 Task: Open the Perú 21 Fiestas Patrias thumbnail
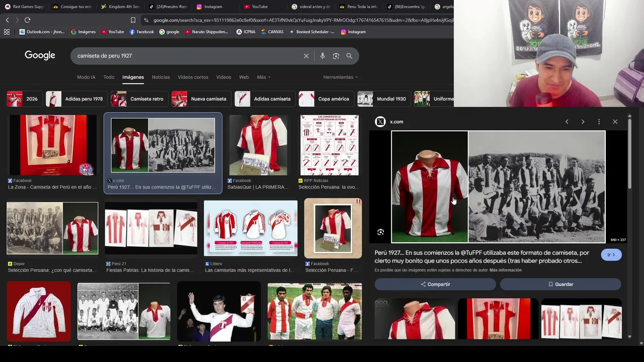click(151, 228)
